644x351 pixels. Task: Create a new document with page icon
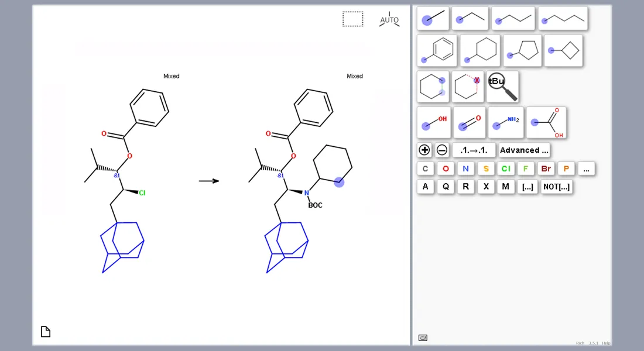pos(45,331)
